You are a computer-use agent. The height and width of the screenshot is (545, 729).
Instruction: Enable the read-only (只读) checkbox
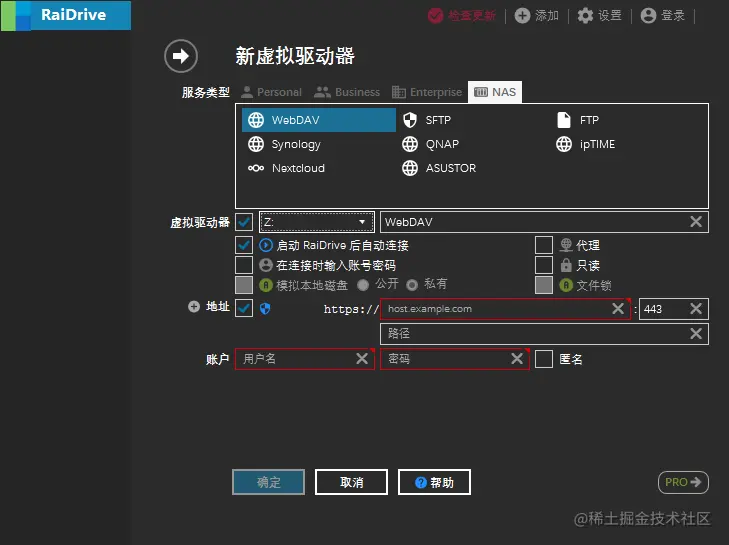point(544,265)
